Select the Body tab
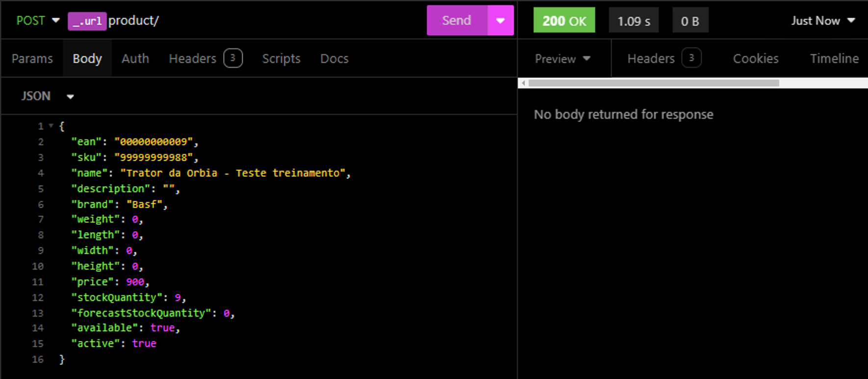Image resolution: width=868 pixels, height=379 pixels. 87,58
